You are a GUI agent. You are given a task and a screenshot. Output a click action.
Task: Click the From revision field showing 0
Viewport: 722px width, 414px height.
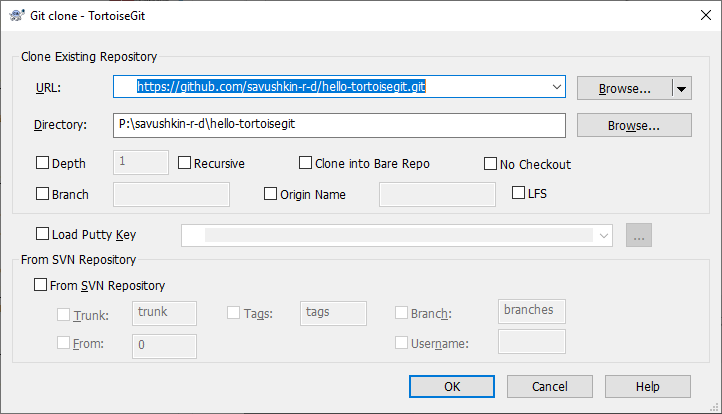164,346
